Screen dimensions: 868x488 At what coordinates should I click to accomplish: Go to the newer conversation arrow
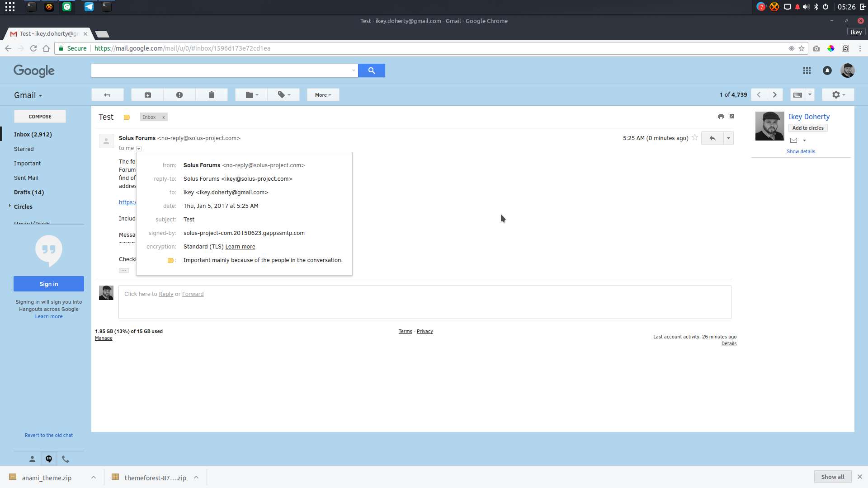tap(759, 95)
